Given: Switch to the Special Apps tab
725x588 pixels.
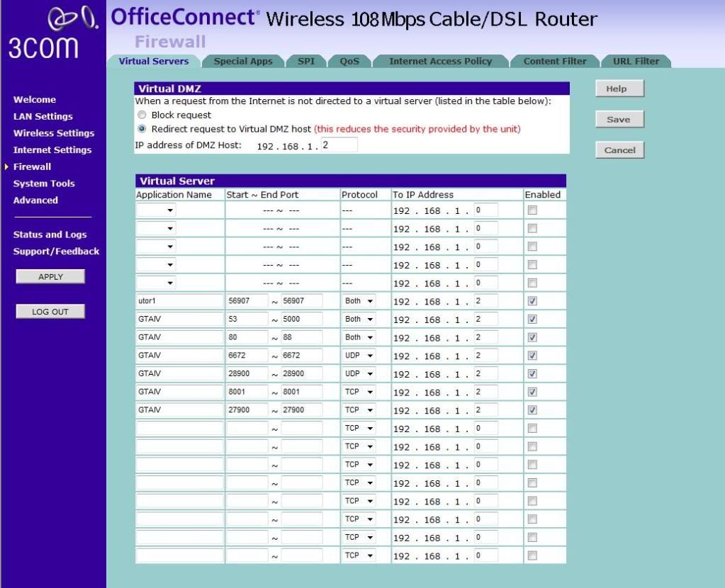Looking at the screenshot, I should [x=243, y=62].
